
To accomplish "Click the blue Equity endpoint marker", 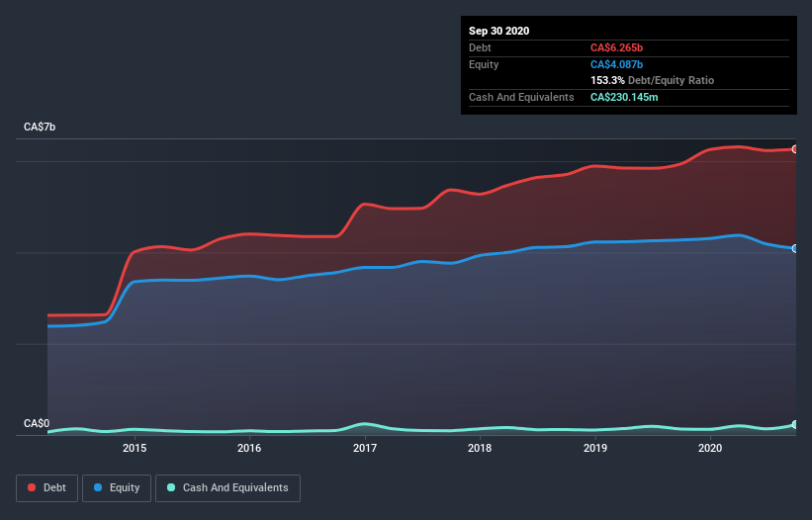I will tap(795, 248).
